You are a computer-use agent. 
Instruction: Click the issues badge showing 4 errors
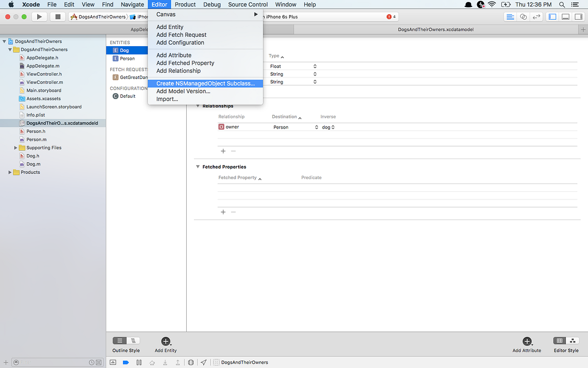390,16
